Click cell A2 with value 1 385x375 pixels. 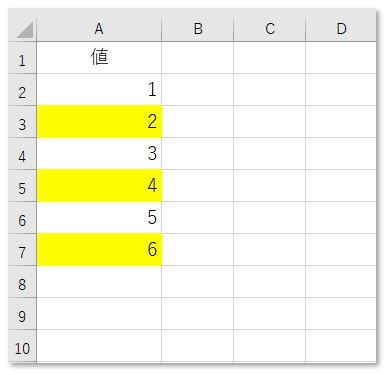click(x=99, y=90)
